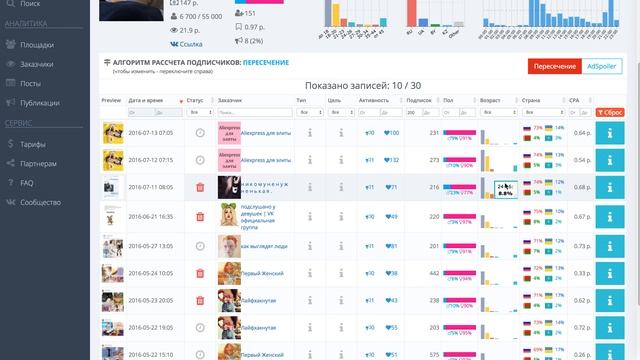Click preview thumbnail of 2016-07-13 07:05 post
Screen dimensions: 640x360
pyautogui.click(x=113, y=133)
